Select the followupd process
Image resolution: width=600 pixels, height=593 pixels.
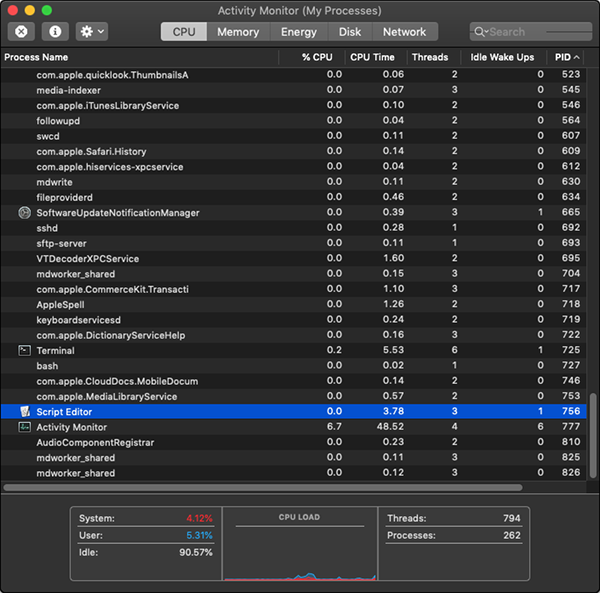293,121
